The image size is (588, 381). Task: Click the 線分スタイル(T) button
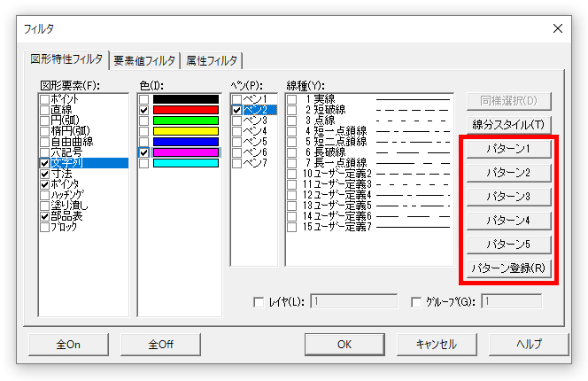(508, 125)
